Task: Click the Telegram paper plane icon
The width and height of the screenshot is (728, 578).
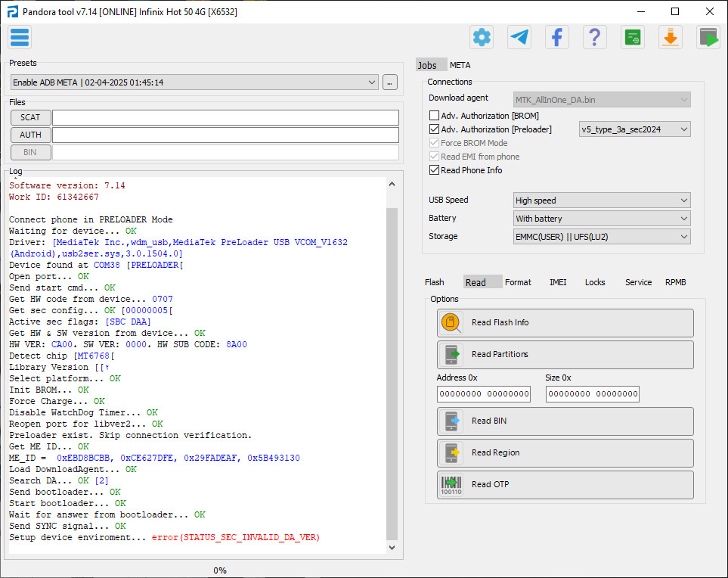Action: pos(519,37)
